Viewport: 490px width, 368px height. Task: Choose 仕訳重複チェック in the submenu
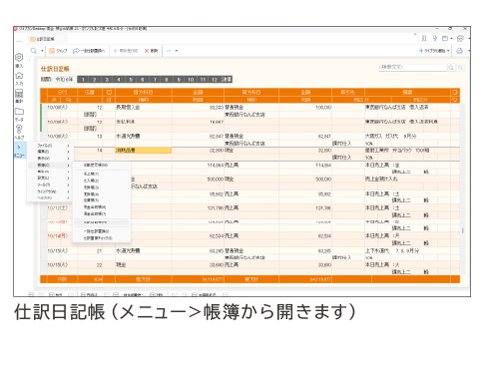tap(101, 238)
